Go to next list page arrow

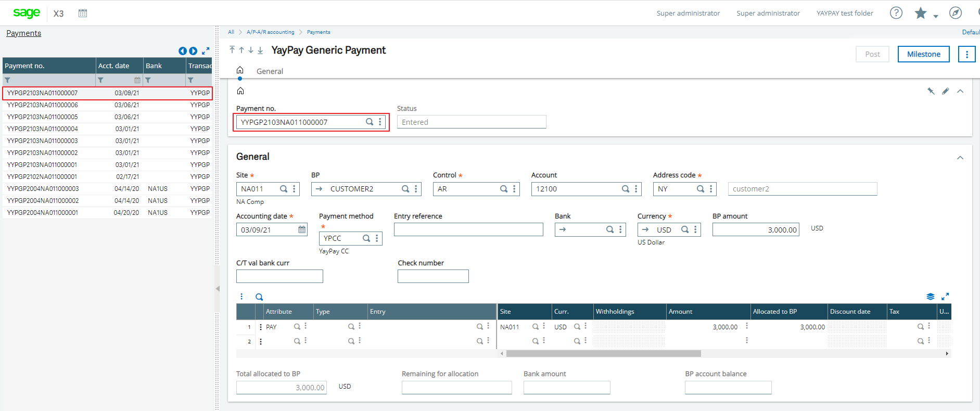click(x=193, y=51)
